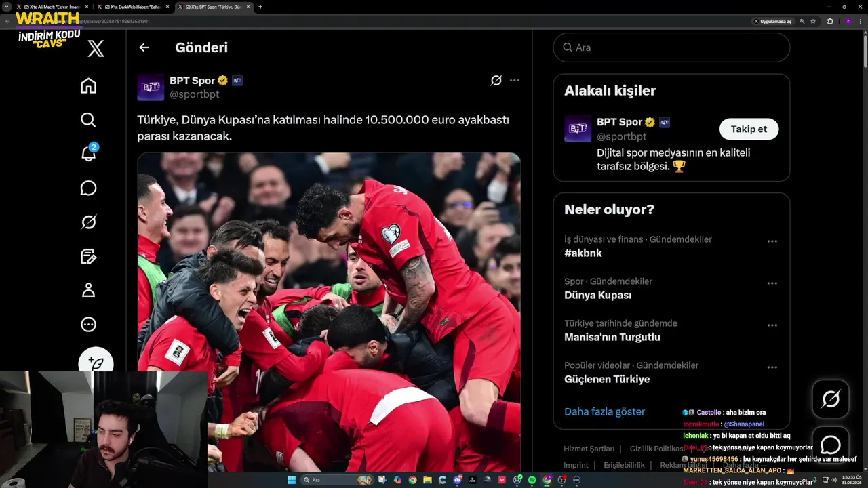This screenshot has height=488, width=868.
Task: Open BPT Spor in Alakalı kişiler
Action: pyautogui.click(x=619, y=122)
